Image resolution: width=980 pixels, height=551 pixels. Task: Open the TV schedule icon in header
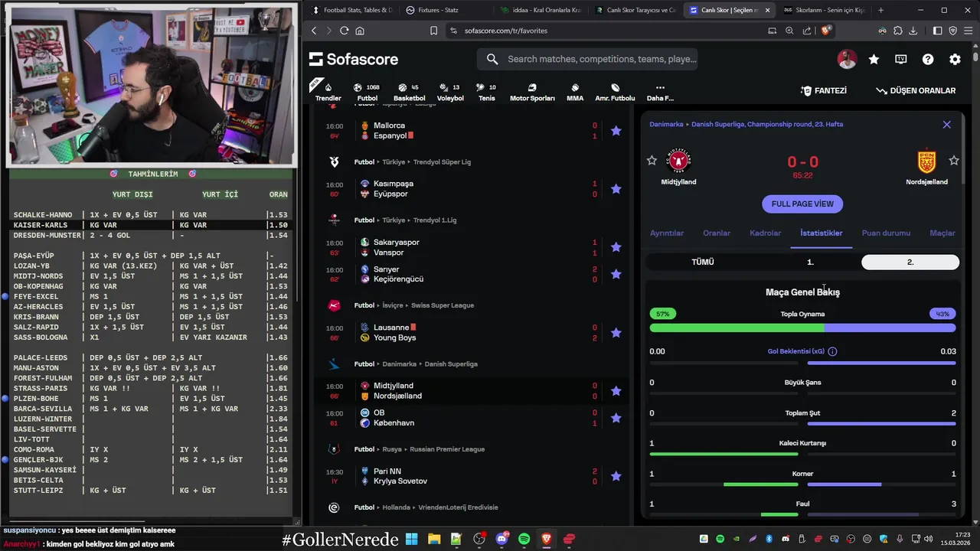(x=901, y=59)
